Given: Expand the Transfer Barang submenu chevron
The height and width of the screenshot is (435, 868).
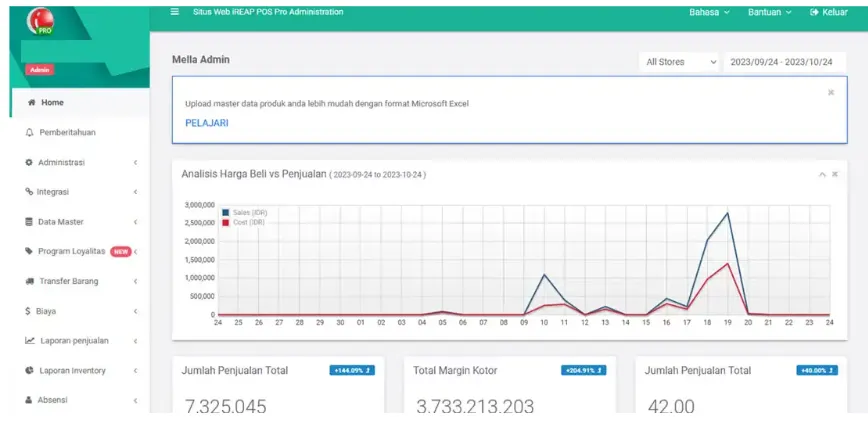Looking at the screenshot, I should pyautogui.click(x=136, y=281).
